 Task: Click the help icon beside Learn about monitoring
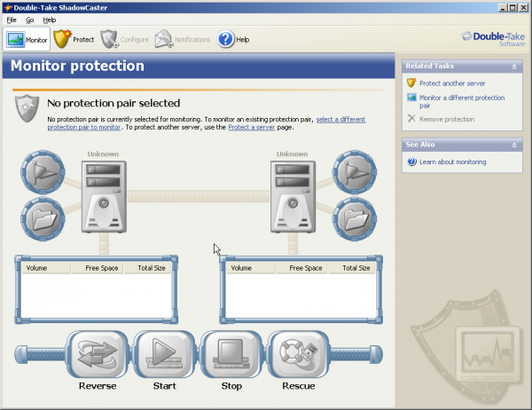tap(411, 162)
